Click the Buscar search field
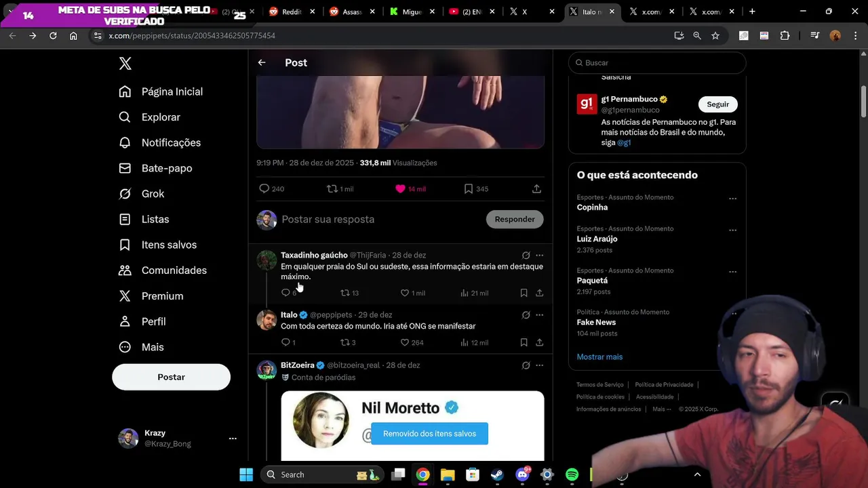868x488 pixels. pyautogui.click(x=657, y=62)
